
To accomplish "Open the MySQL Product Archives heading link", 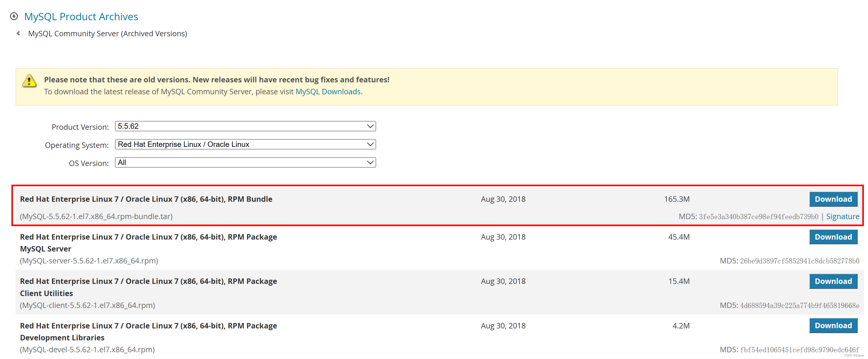I will (x=81, y=17).
